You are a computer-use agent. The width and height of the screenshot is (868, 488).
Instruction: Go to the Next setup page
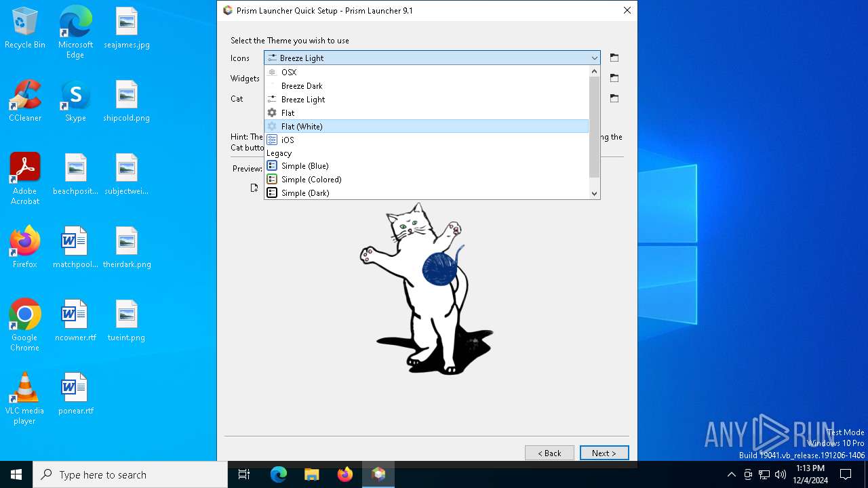604,453
